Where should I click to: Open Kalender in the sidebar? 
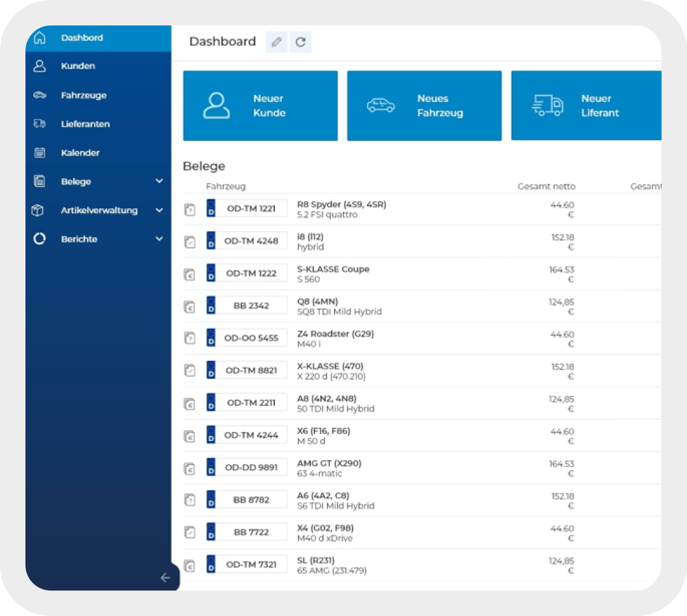[98, 153]
